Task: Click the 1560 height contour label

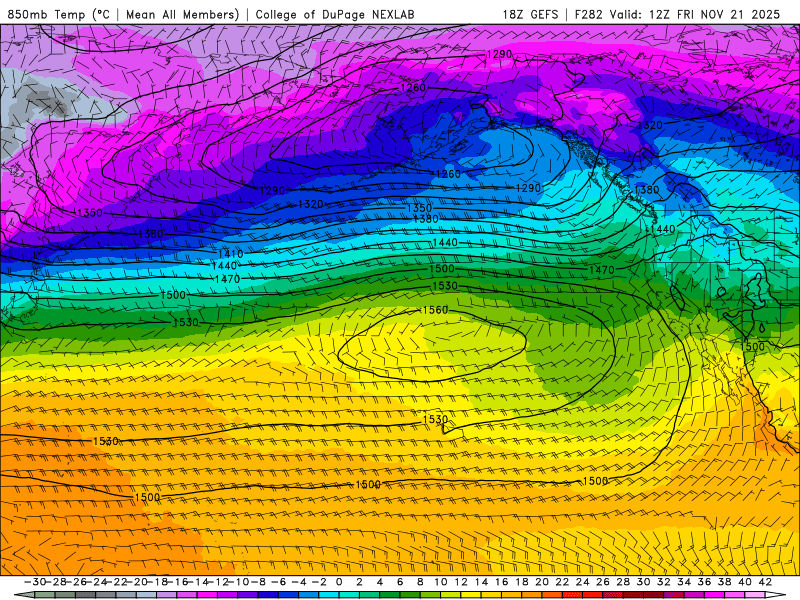Action: (435, 310)
